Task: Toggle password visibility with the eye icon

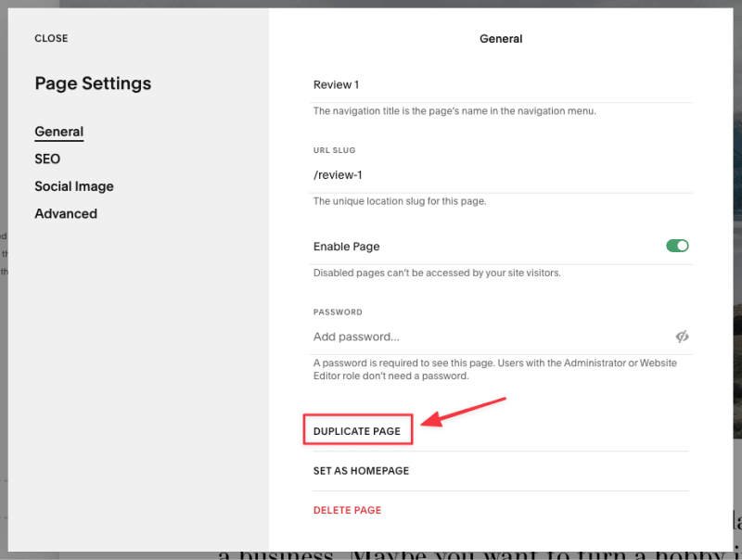Action: (683, 337)
